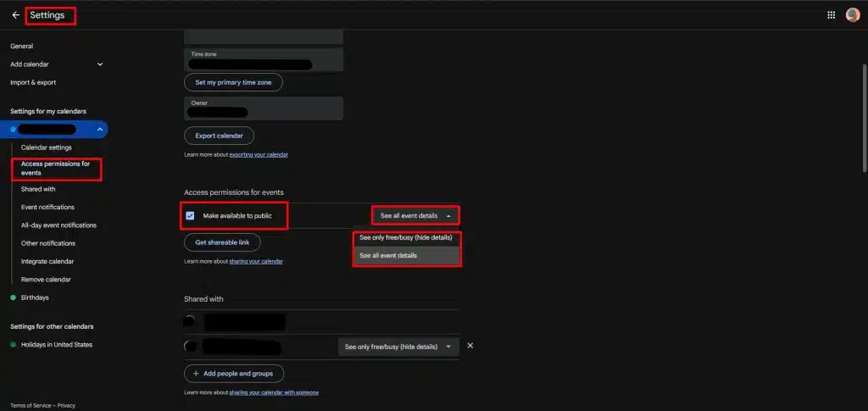Click the Export calendar button
This screenshot has height=411, width=868.
[x=219, y=136]
